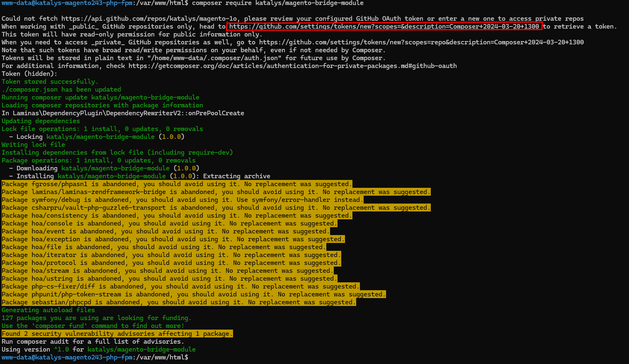Select the "./composer.json has been updated" line
Viewport: 629px width, 364px height.
point(61,90)
